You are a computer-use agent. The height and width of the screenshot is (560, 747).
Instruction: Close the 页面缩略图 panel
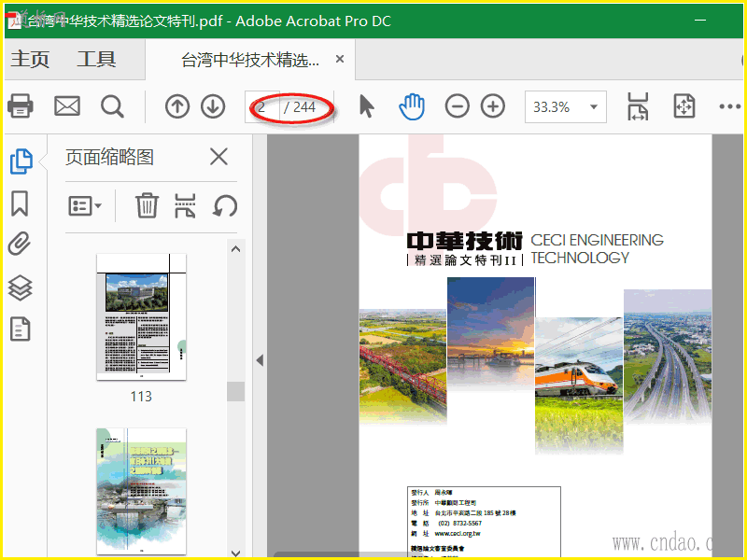pos(218,156)
